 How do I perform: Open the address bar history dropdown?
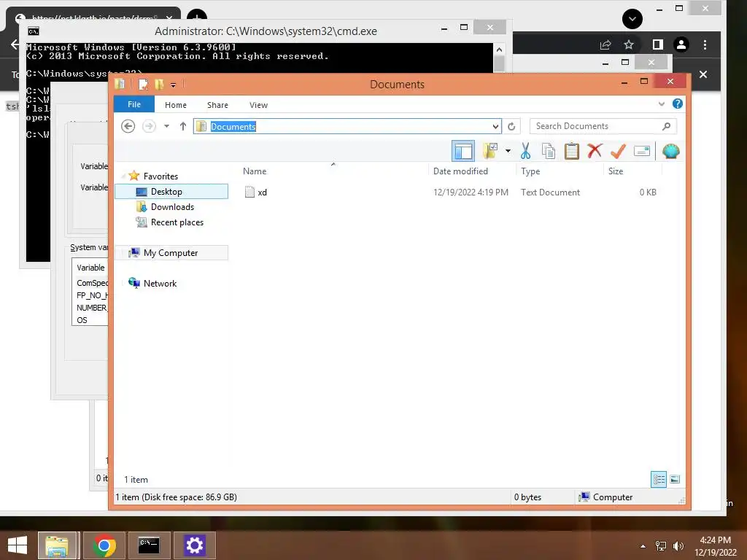495,126
